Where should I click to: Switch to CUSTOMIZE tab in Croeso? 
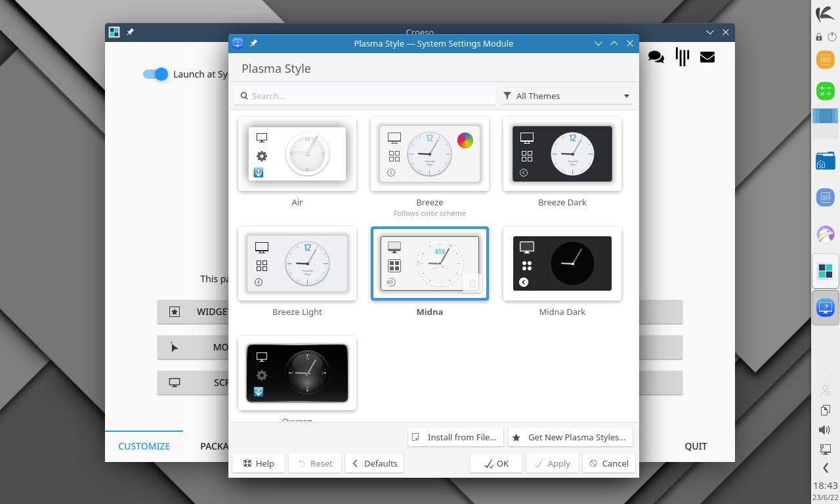tap(144, 446)
